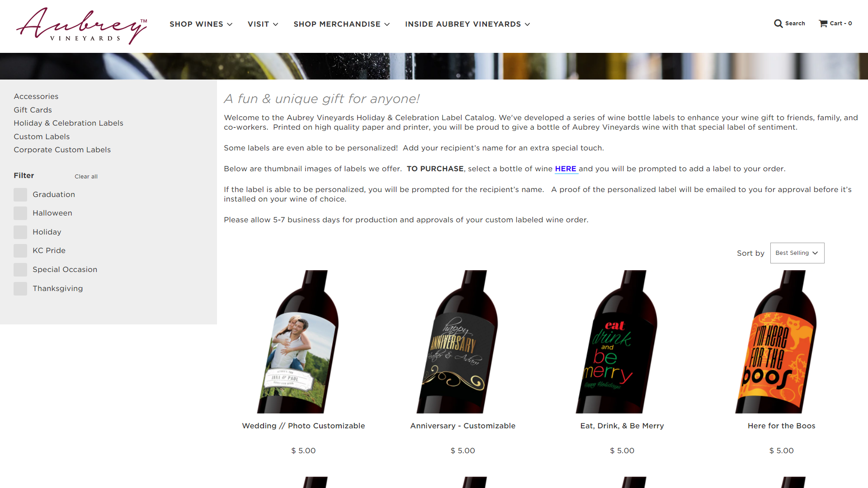868x488 pixels.
Task: Toggle the Thanksgiving filter checkbox
Action: pos(20,289)
